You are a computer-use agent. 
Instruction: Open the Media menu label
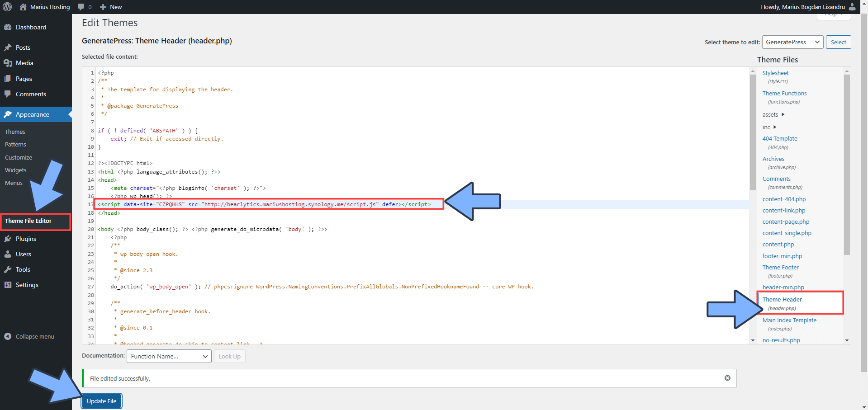tap(24, 63)
